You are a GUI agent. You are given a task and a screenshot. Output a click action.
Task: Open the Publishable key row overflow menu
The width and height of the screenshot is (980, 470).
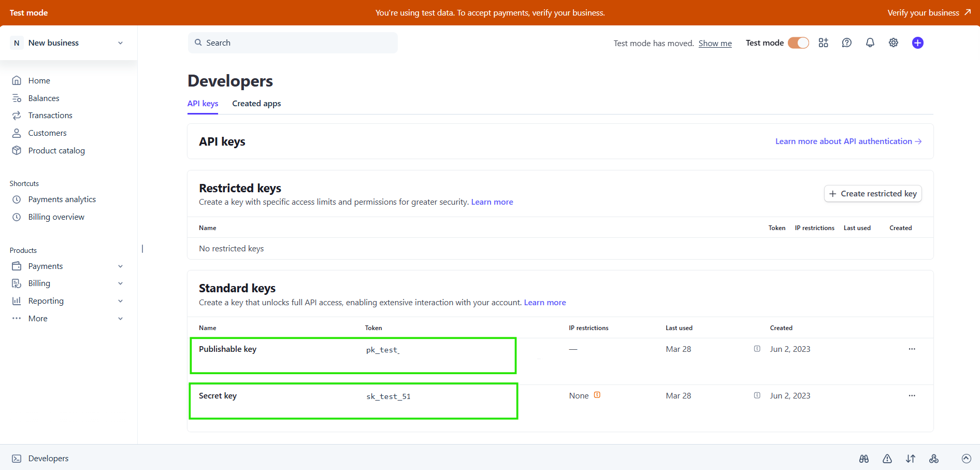point(912,349)
